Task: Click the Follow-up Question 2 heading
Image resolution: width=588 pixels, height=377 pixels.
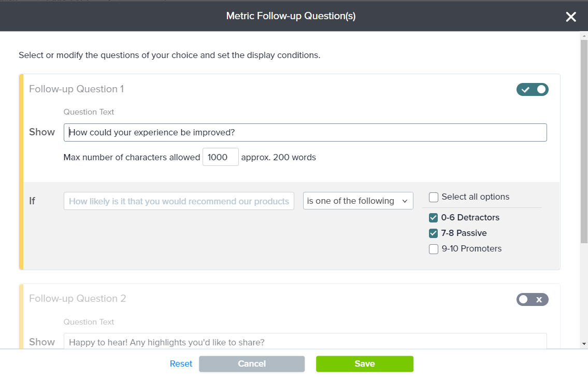Action: click(x=77, y=299)
